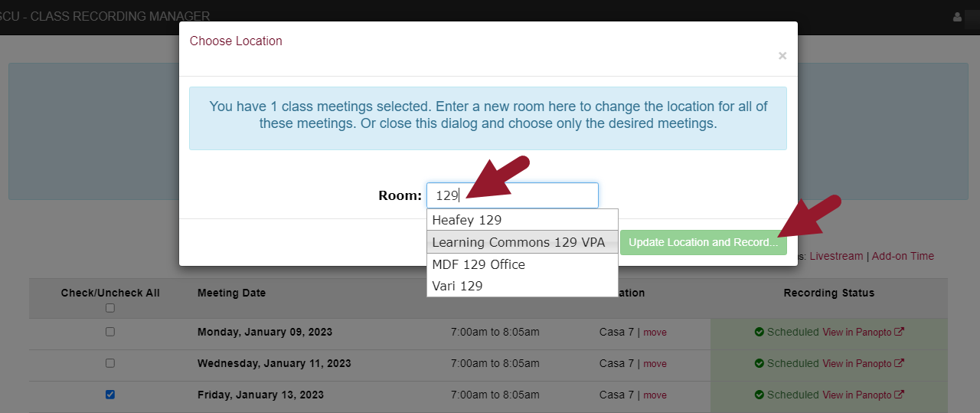Click move link for Friday meeting

(x=655, y=395)
